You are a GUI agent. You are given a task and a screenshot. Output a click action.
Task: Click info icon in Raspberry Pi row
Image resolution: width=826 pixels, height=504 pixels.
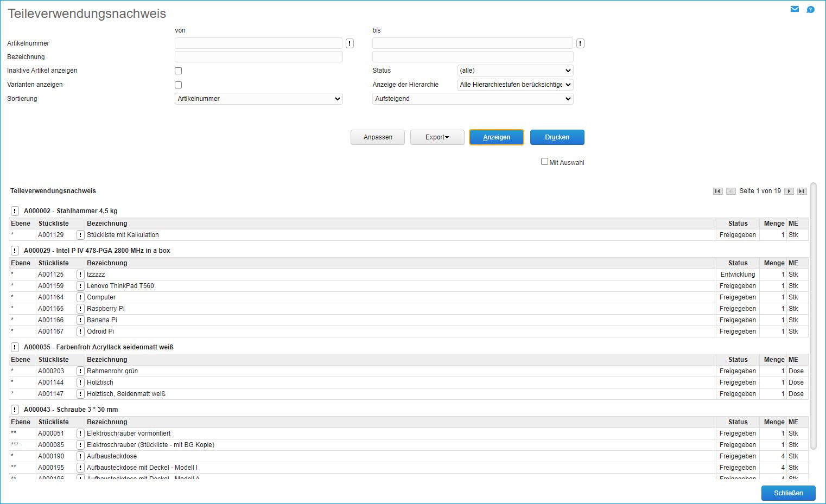click(x=80, y=309)
